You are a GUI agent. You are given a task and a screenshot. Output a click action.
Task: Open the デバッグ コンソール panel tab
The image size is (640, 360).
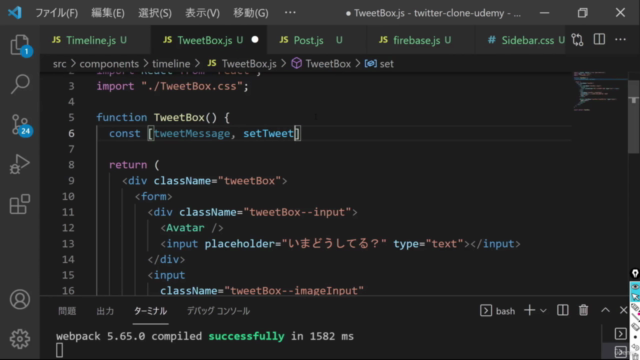coord(218,311)
